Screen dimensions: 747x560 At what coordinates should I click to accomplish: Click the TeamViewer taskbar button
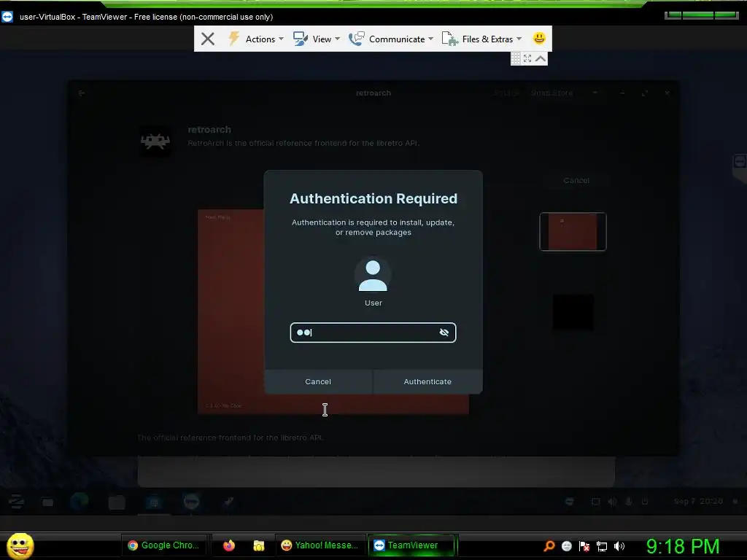pyautogui.click(x=412, y=545)
